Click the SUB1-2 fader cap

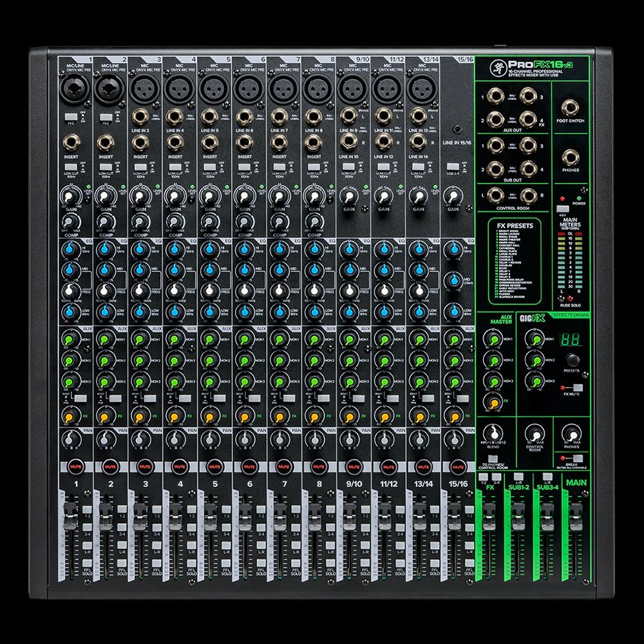click(518, 517)
